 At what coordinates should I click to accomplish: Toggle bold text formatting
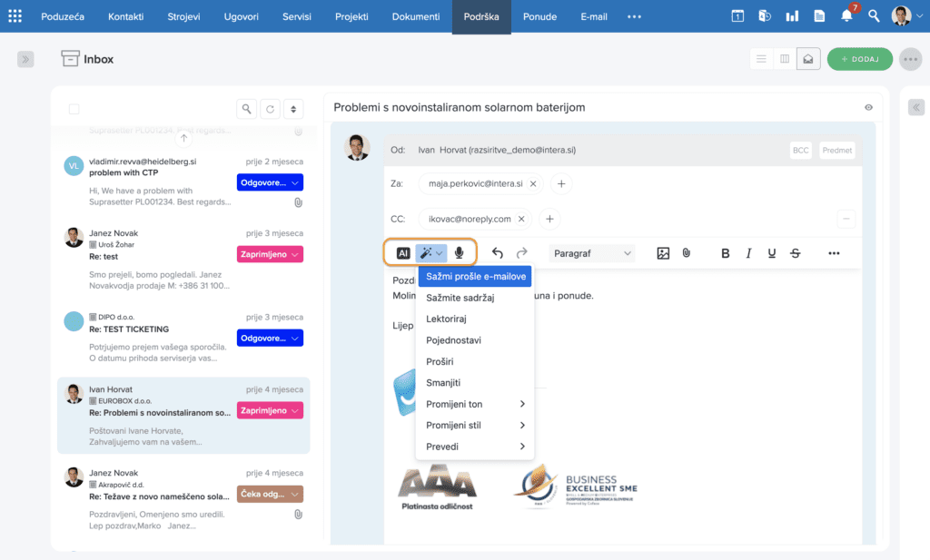click(725, 253)
